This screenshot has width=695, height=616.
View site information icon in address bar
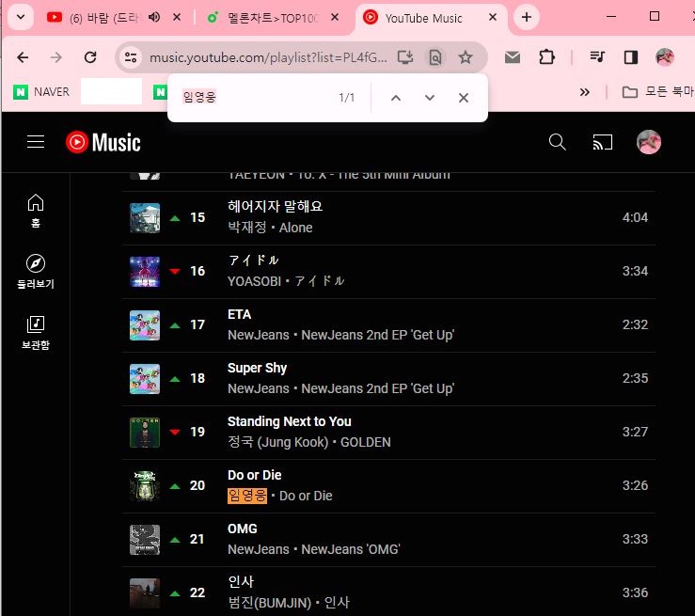point(131,57)
